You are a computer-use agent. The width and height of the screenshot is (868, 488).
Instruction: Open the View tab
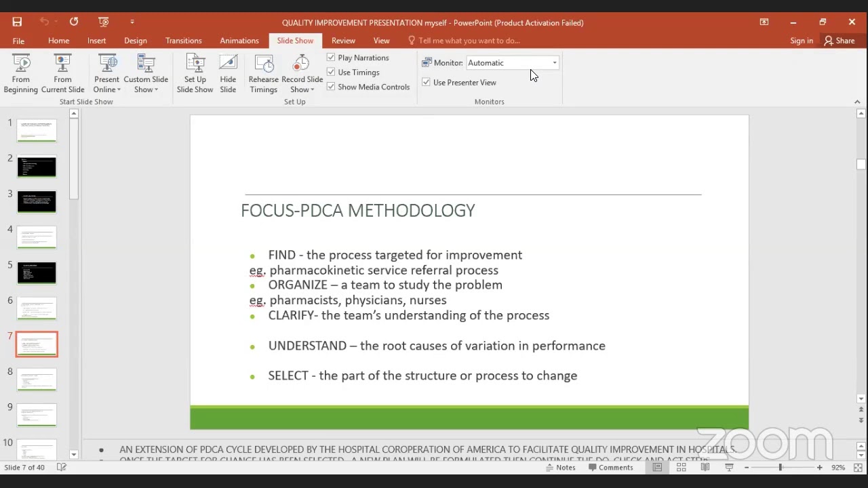pyautogui.click(x=381, y=41)
